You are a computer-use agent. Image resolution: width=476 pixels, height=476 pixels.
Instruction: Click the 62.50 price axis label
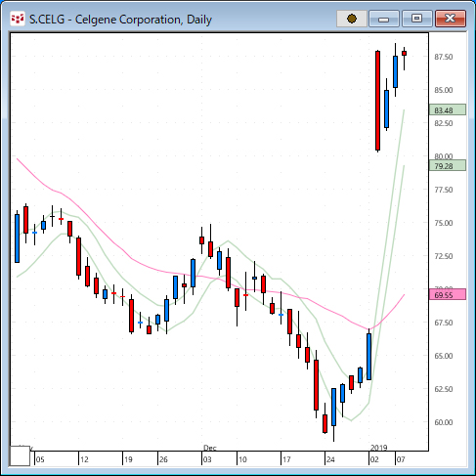[x=444, y=389]
